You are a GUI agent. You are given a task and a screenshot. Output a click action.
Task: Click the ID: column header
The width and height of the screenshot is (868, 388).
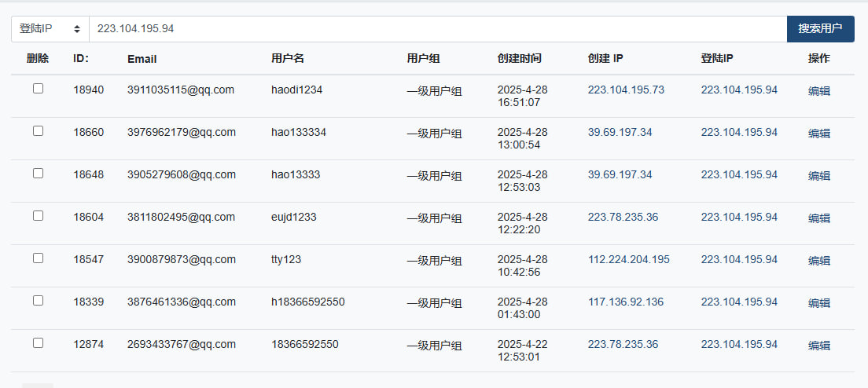pyautogui.click(x=81, y=59)
